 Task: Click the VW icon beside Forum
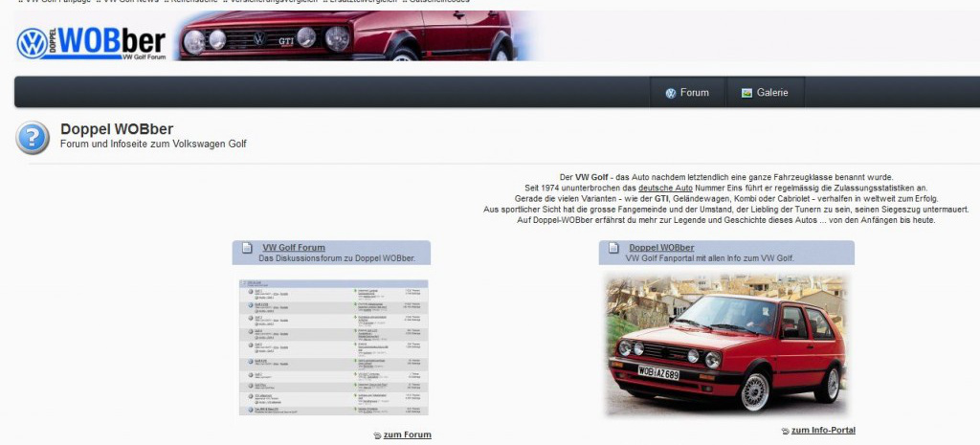670,93
